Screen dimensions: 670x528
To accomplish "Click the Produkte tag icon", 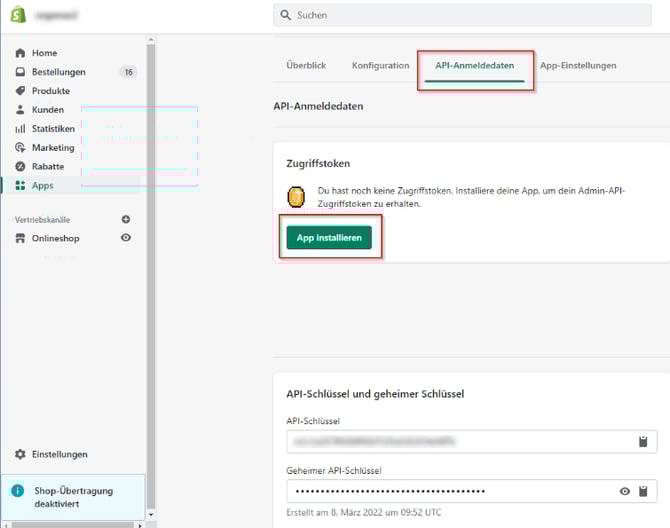I will tap(20, 91).
